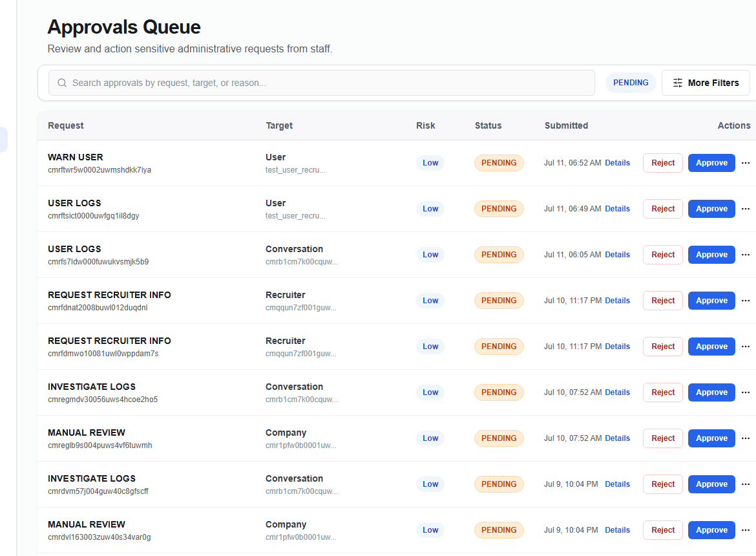This screenshot has height=556, width=756.
Task: Open more actions menu for WARN USER row
Action: click(x=746, y=163)
